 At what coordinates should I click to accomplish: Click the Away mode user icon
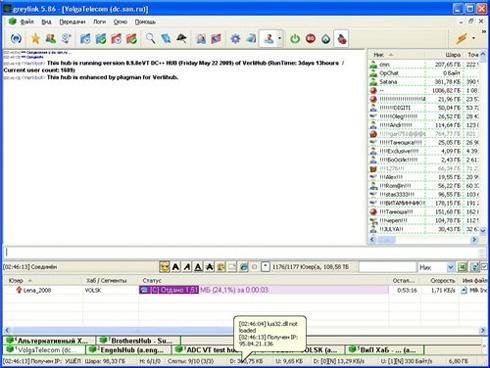269,39
